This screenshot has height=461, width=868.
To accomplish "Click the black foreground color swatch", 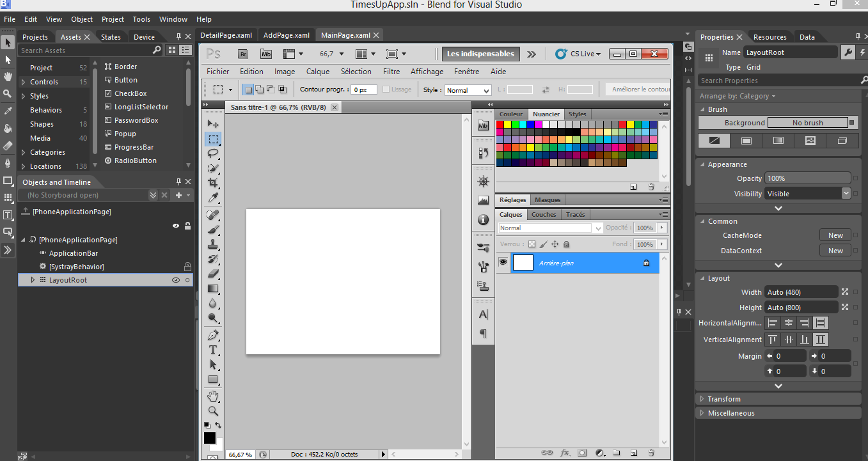I will tap(211, 437).
